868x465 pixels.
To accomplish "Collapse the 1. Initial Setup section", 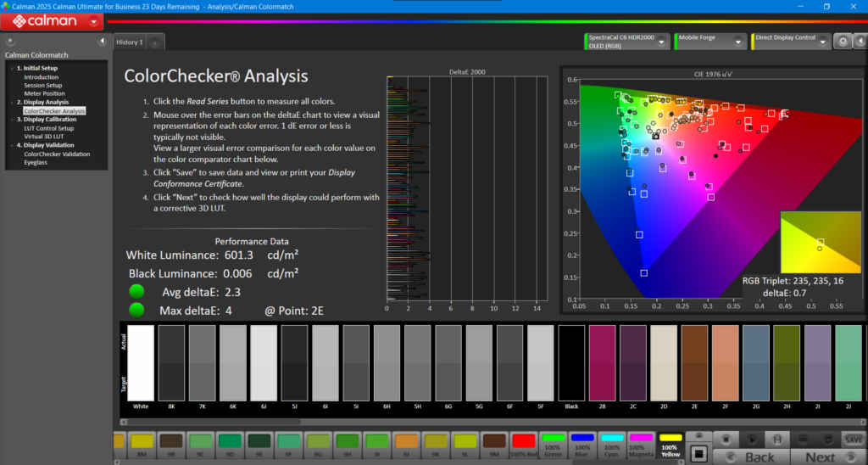I will pos(11,68).
